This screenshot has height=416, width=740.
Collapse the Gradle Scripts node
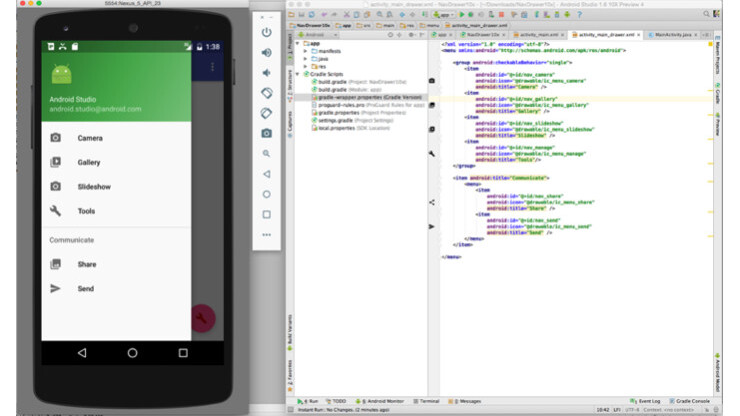point(297,74)
